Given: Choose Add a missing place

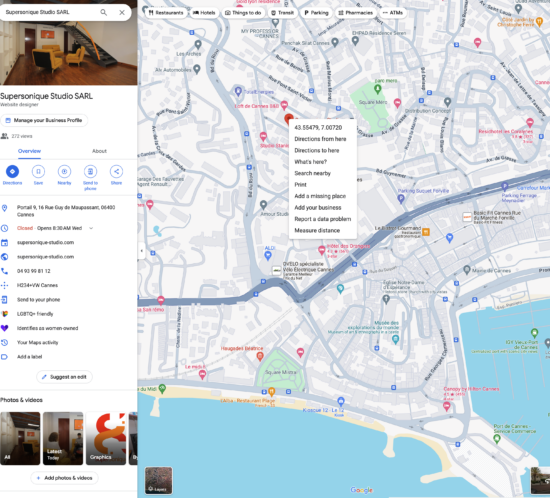Looking at the screenshot, I should click(x=320, y=196).
